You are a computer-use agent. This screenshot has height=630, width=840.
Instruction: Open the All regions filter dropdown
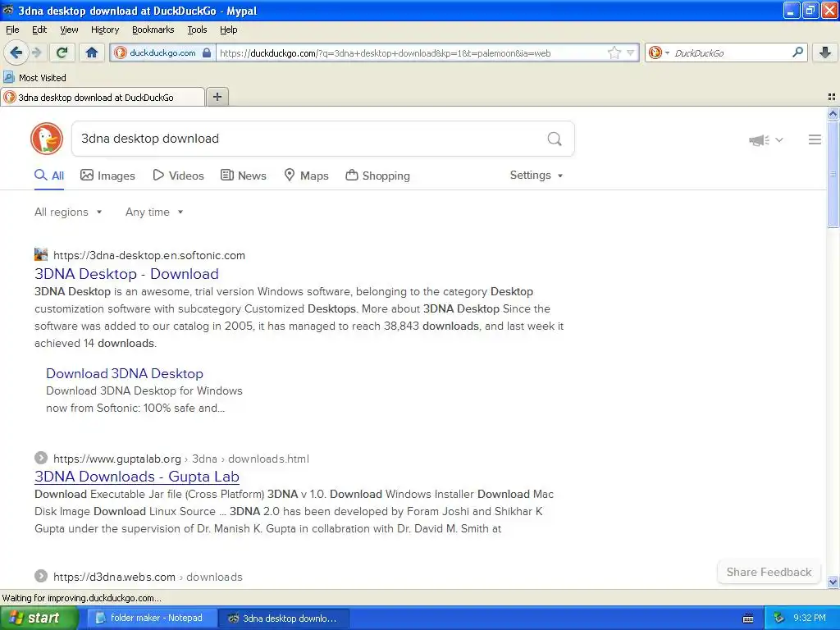pos(68,212)
